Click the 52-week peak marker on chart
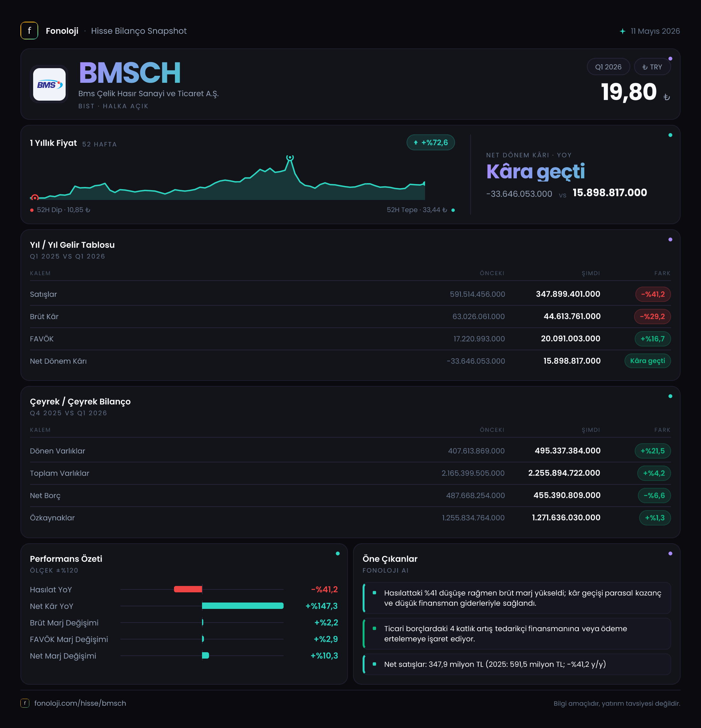This screenshot has width=701, height=728. click(x=290, y=158)
